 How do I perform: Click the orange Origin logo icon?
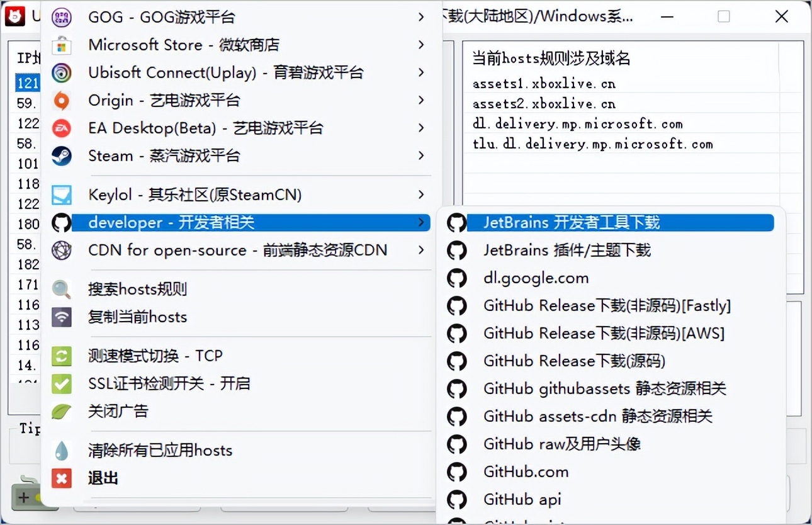(61, 101)
